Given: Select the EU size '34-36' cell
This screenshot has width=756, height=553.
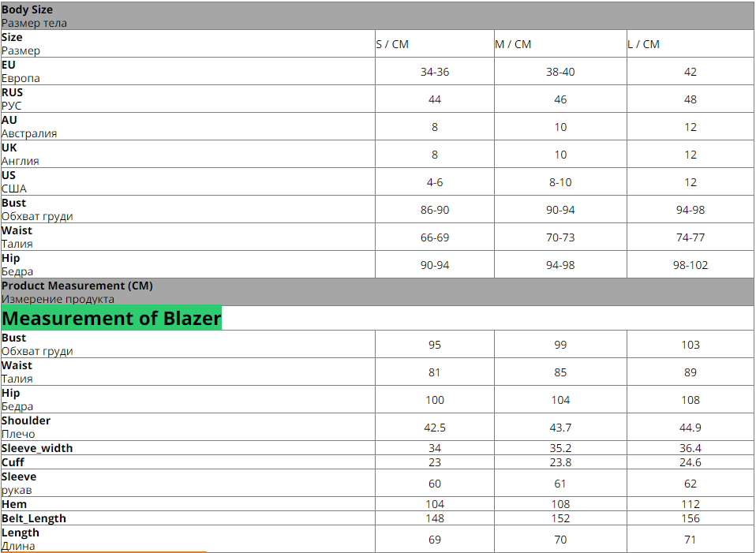Looking at the screenshot, I should click(x=435, y=72).
